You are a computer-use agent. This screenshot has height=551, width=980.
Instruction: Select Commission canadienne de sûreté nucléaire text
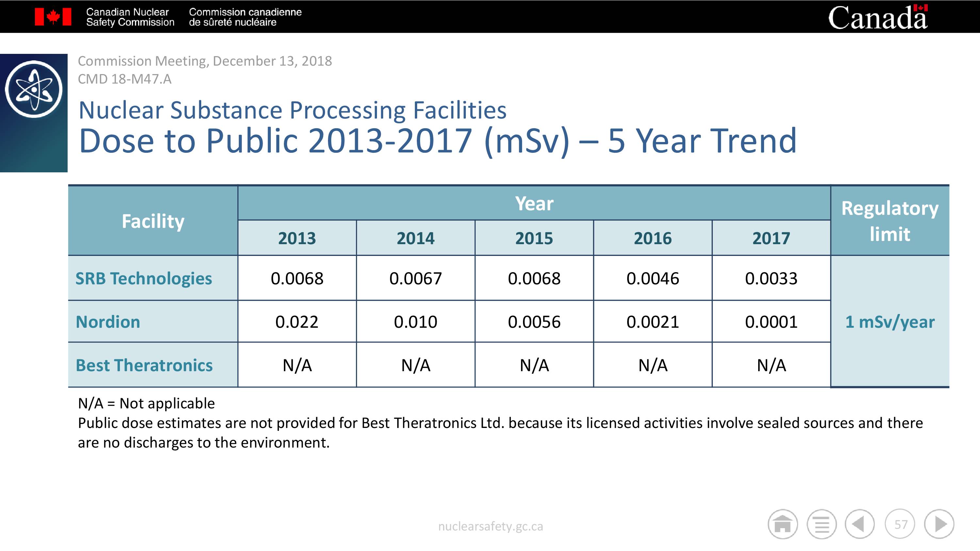click(245, 17)
